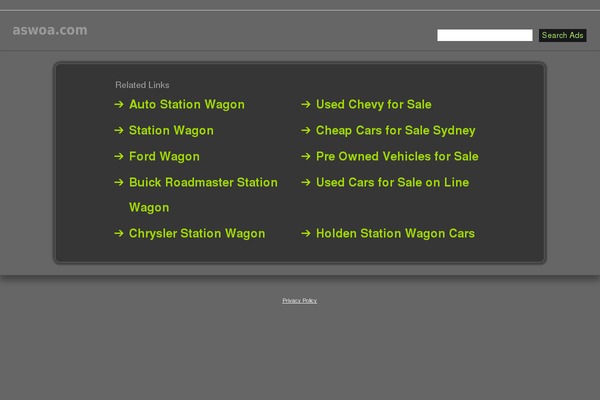Click the aswoa.com site title
The height and width of the screenshot is (400, 600).
pyautogui.click(x=50, y=30)
